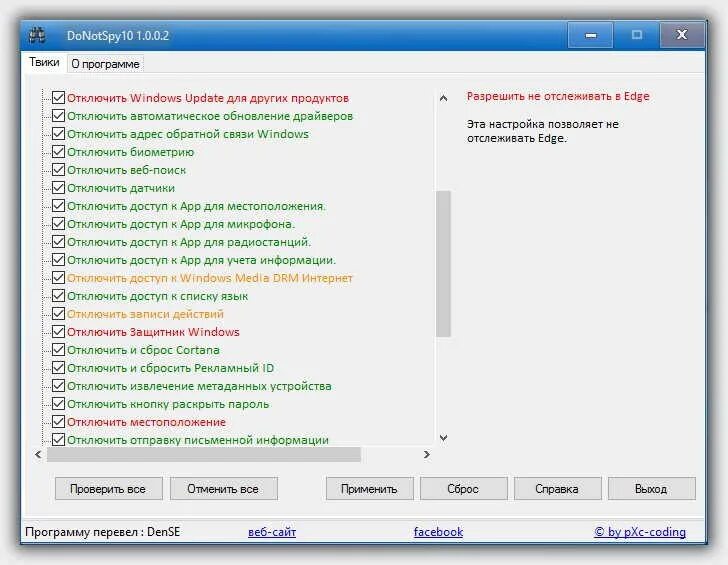Viewport: 728px width, 565px height.
Task: Switch to the Твики tab
Action: (x=45, y=62)
